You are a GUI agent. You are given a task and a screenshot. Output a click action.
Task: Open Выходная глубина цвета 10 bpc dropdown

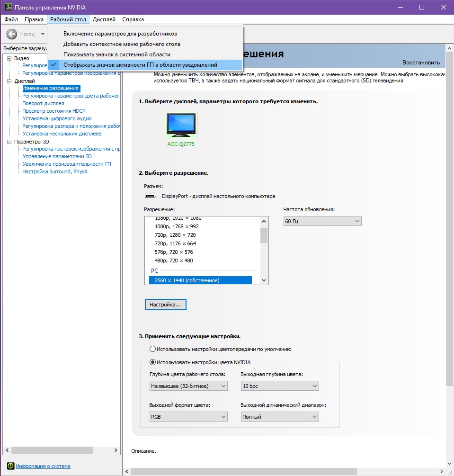point(280,386)
